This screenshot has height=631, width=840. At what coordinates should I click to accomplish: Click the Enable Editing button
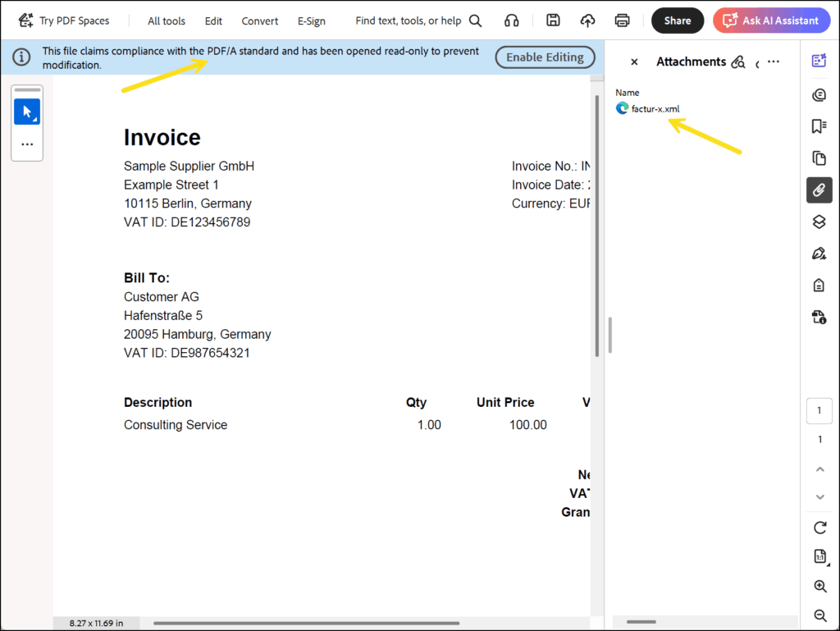[545, 57]
